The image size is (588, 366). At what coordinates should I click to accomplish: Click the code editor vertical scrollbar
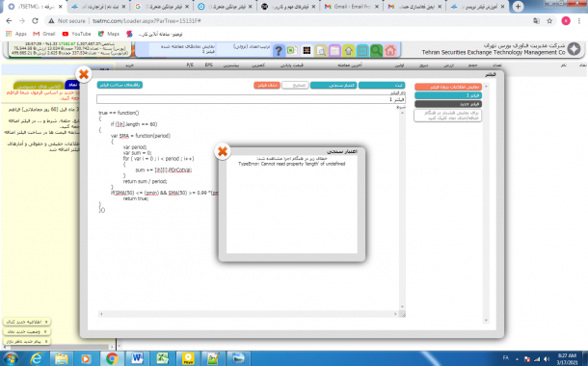[x=402, y=210]
